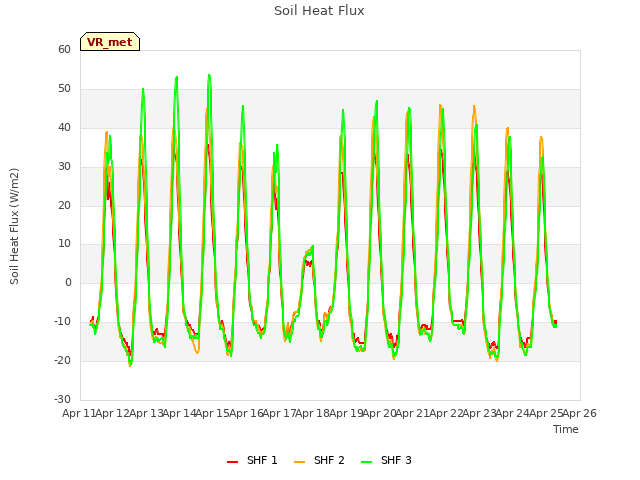Click the Apr 16 x-axis tick label

tap(246, 413)
